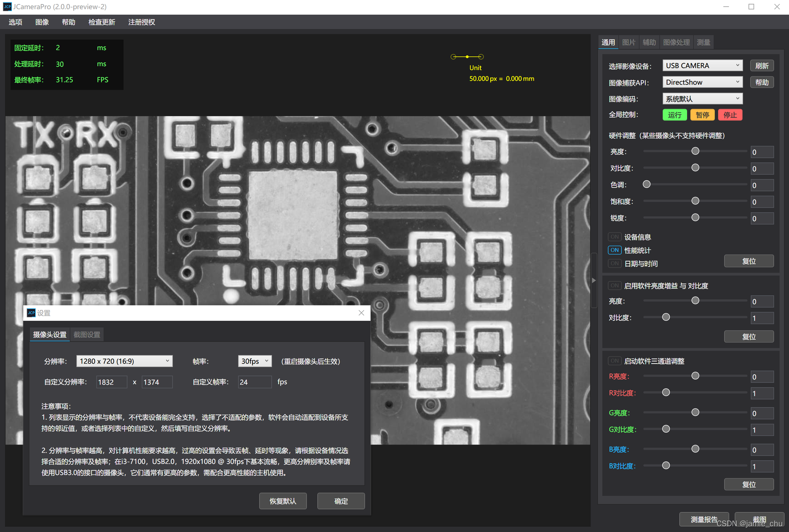
Task: Click the yellow Unit scale marker
Action: tap(467, 57)
